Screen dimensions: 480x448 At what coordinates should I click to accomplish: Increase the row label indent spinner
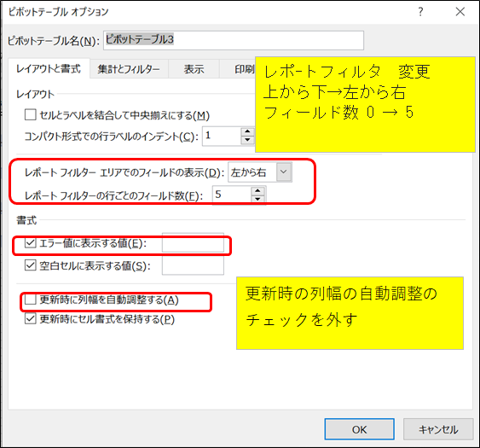point(247,131)
